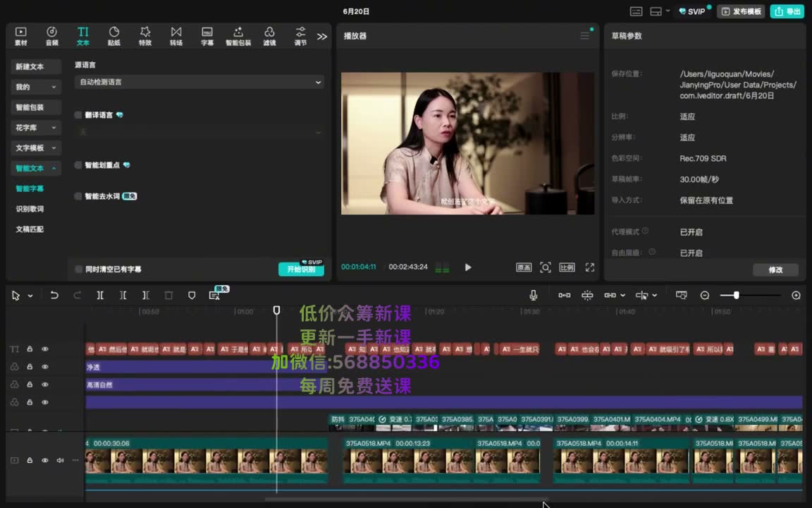Open the 字幕 captions icon tab
This screenshot has width=812, height=508.
(207, 36)
